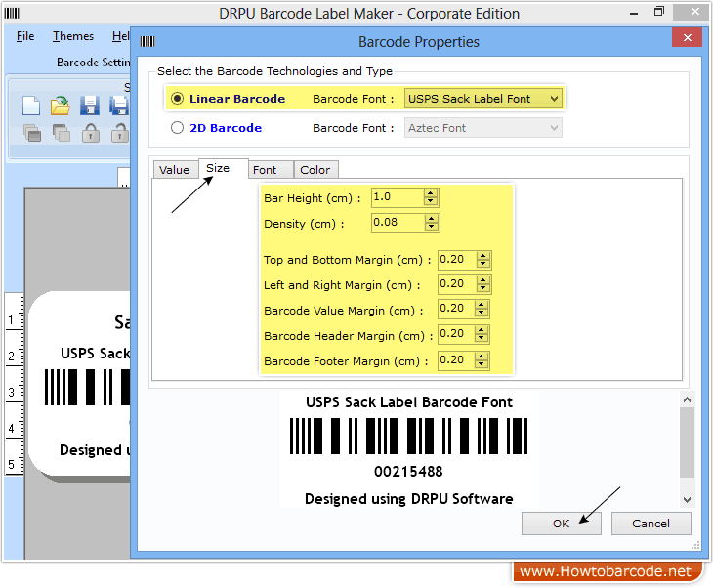Viewport: 713px width, 588px height.
Task: Click the OK button
Action: [x=562, y=524]
